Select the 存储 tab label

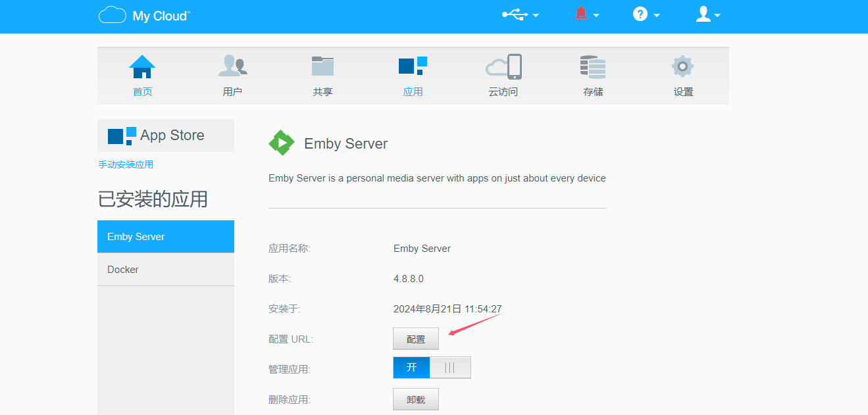coord(593,92)
